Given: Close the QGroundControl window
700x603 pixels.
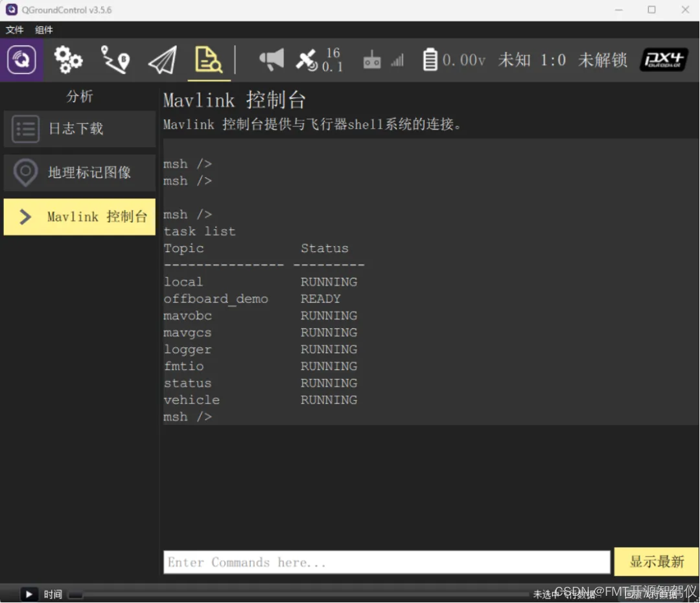Looking at the screenshot, I should click(685, 9).
